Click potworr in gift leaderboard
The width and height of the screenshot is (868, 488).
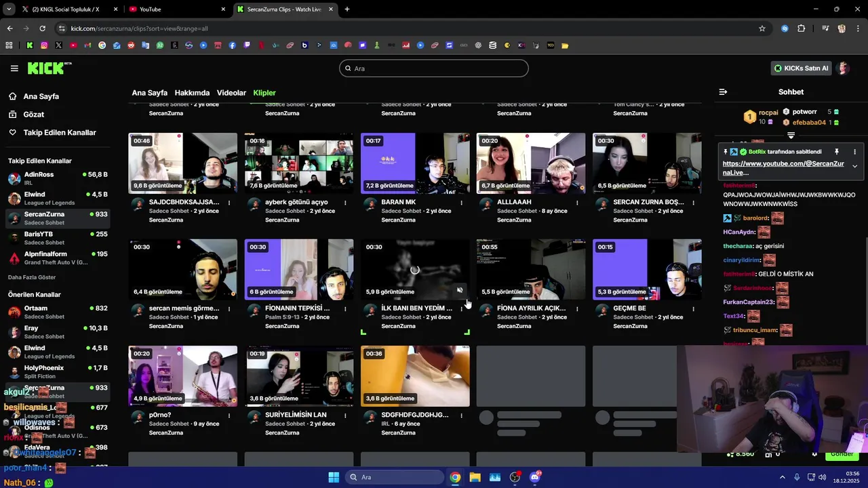(x=804, y=112)
